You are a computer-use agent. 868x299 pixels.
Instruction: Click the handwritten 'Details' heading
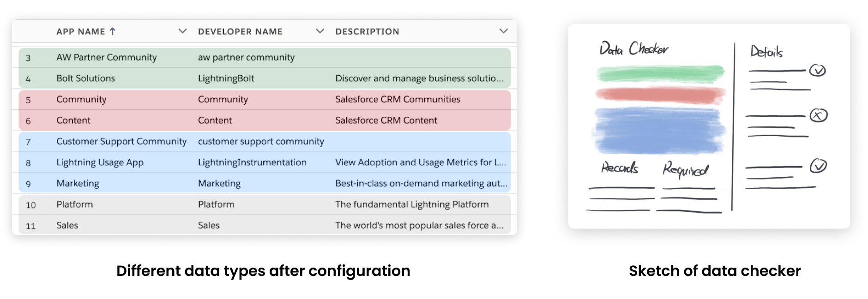coord(766,51)
